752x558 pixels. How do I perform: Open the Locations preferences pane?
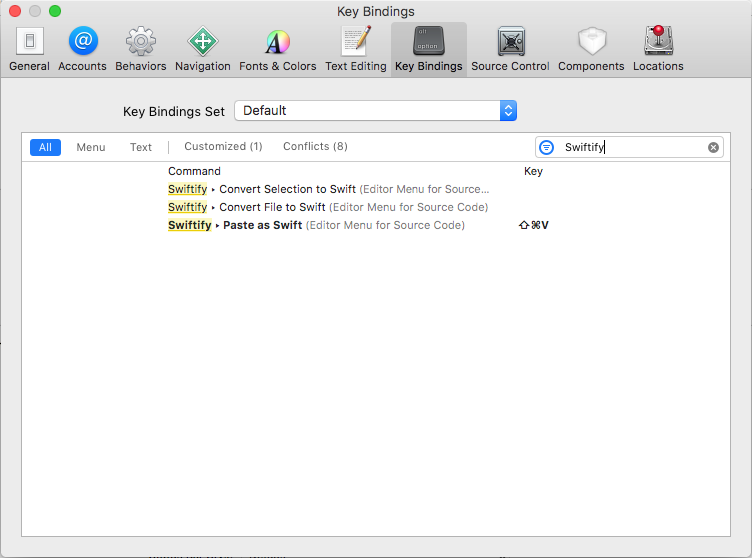pos(658,49)
